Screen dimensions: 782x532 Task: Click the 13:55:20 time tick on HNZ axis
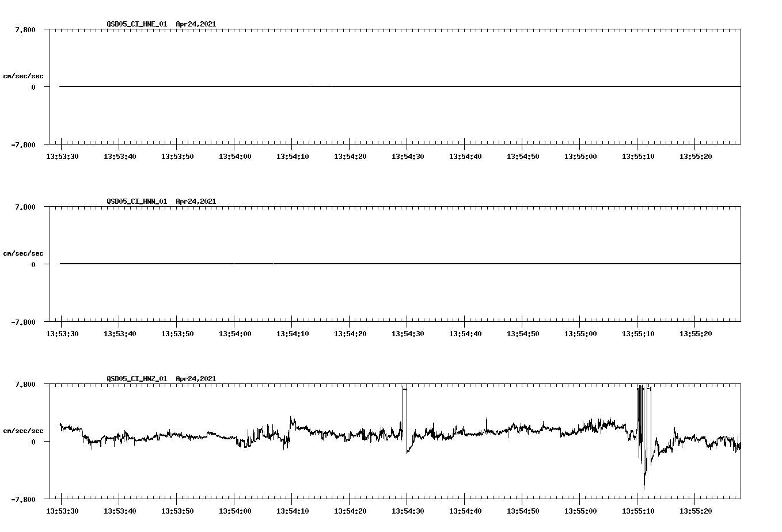pos(697,510)
